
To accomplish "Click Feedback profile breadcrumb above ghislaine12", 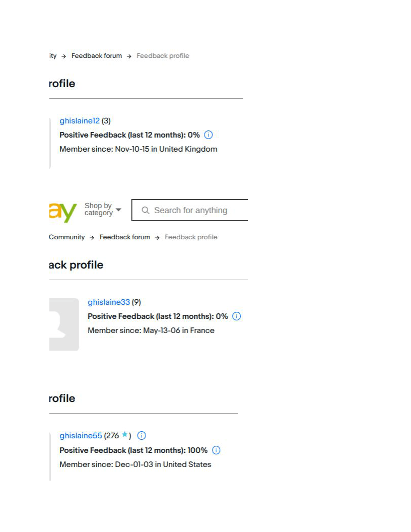I will pos(163,56).
